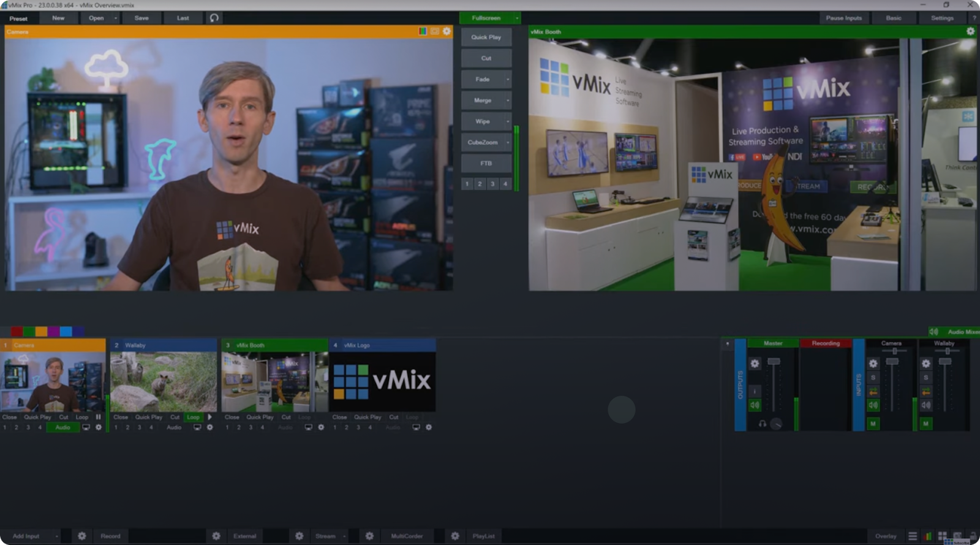The width and height of the screenshot is (980, 545).
Task: Click the list view icon near Overlay
Action: tap(913, 536)
